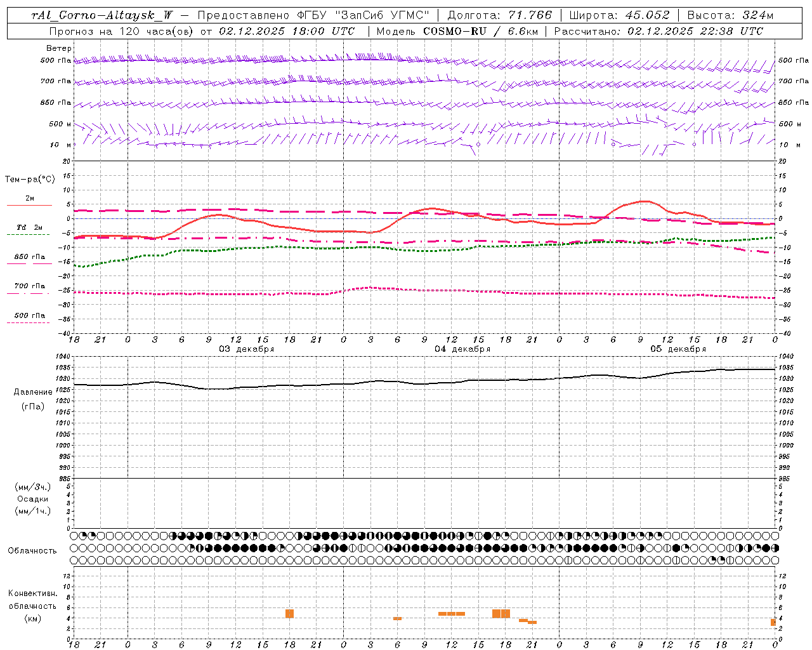Click the (мм/1ч.) precipitation unit label
This screenshot has width=812, height=650.
click(x=33, y=511)
